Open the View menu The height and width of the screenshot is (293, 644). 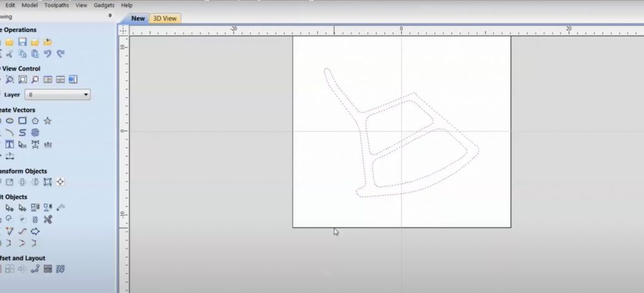[81, 6]
